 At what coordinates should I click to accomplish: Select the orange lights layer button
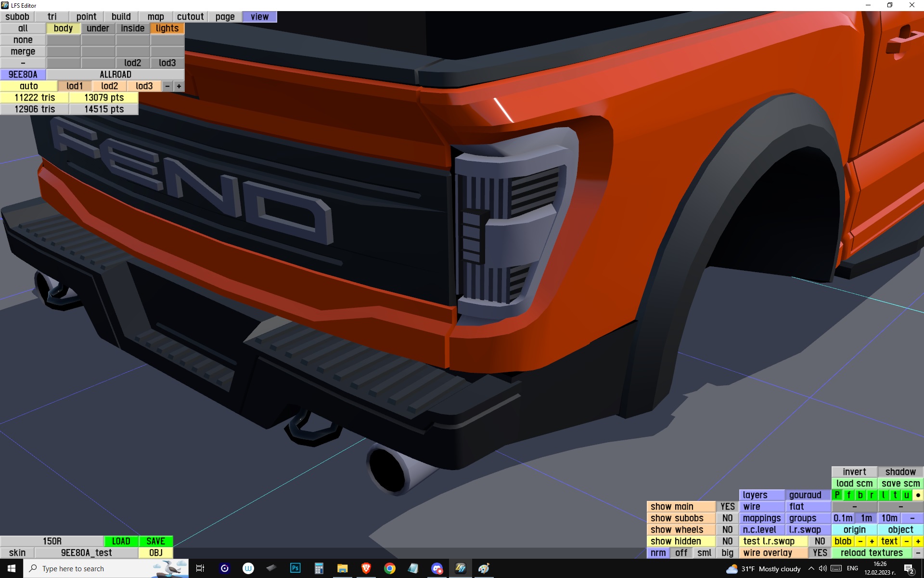[x=167, y=28]
